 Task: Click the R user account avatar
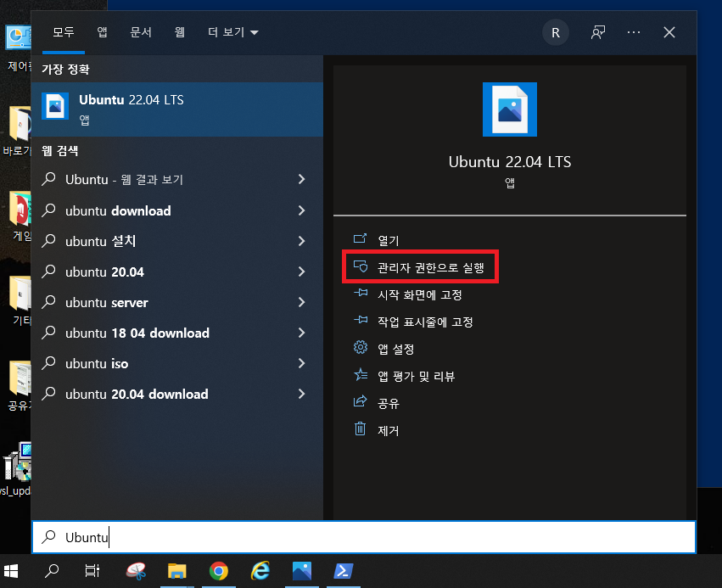pos(556,32)
